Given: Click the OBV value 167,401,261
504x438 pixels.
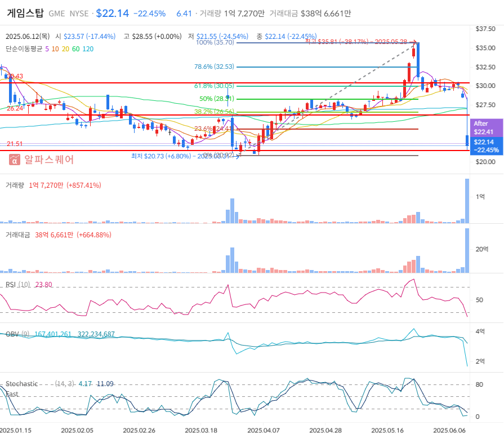Looking at the screenshot, I should [53, 334].
